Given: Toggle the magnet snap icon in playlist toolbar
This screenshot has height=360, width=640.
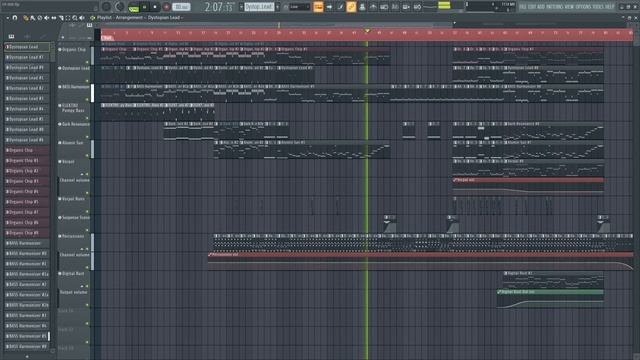Looking at the screenshot, I should coord(15,18).
